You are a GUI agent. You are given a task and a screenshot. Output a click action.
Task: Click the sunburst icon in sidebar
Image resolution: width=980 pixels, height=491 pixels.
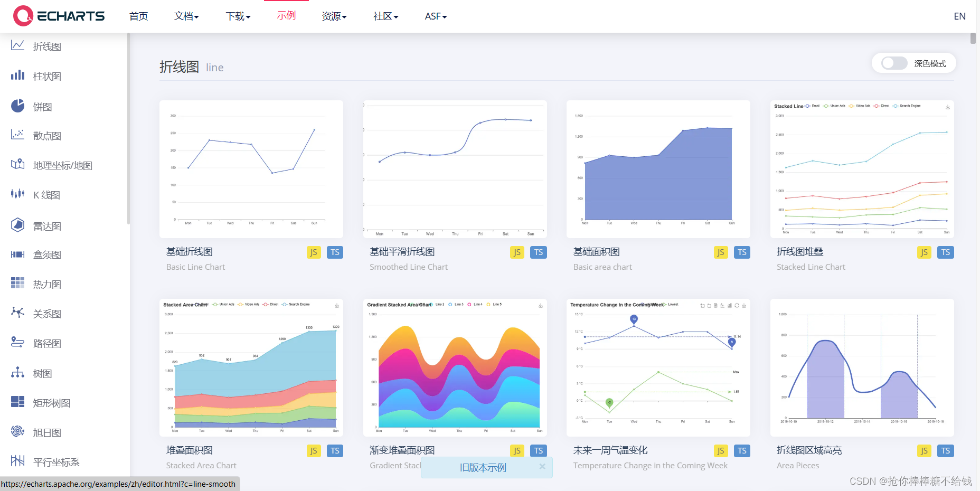tap(18, 431)
